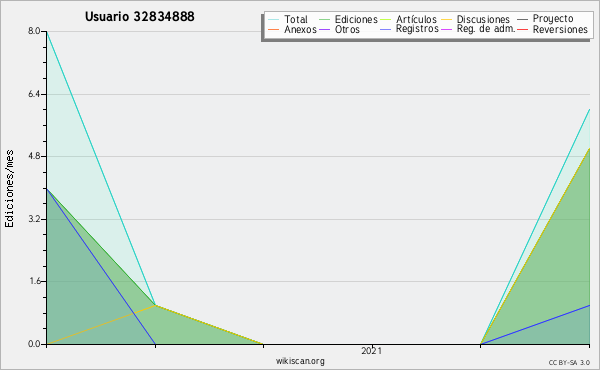Click the 8.0 y-axis label
The height and width of the screenshot is (370, 600).
[34, 31]
